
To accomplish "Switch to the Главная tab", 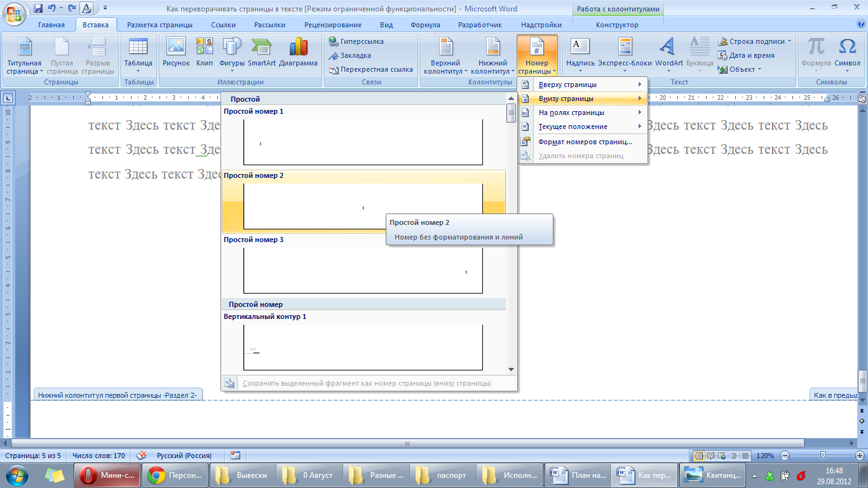I will [x=51, y=25].
